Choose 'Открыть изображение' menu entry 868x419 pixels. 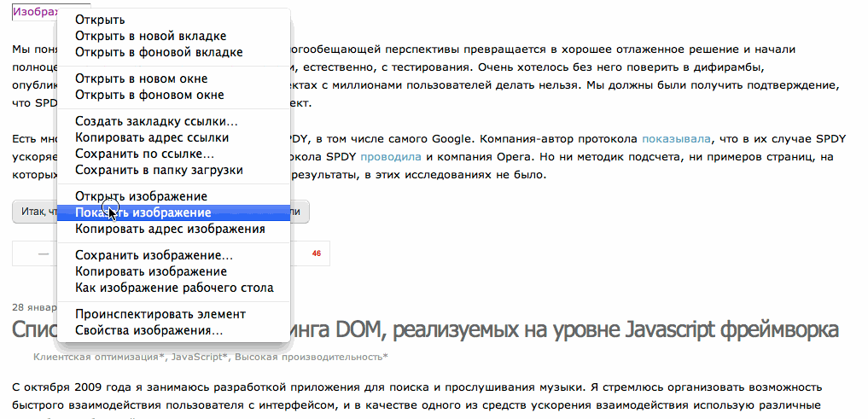174,196
